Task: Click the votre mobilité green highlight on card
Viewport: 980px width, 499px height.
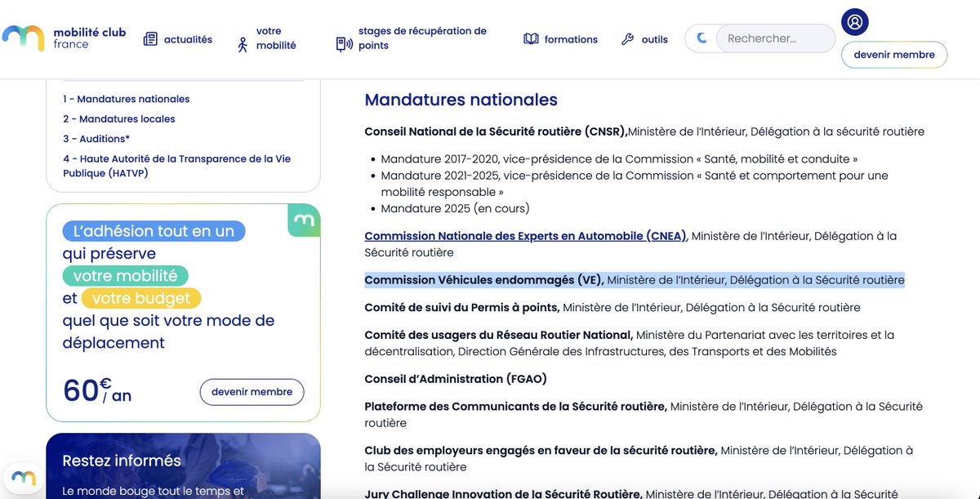Action: (126, 276)
